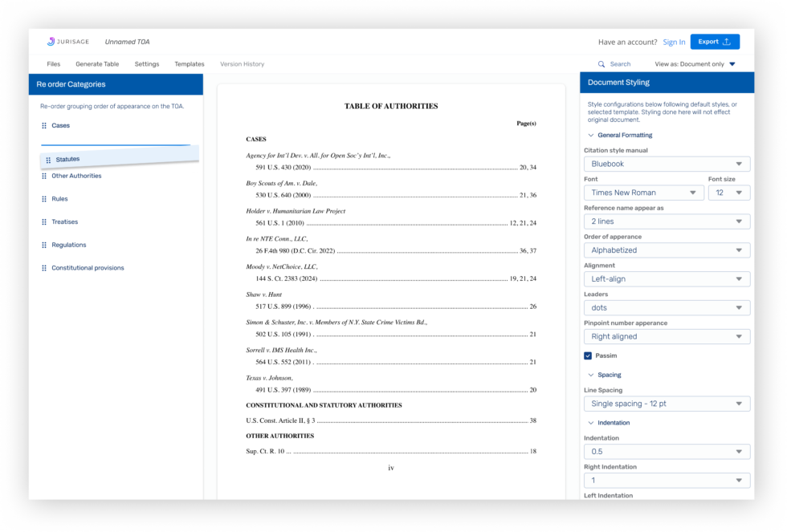This screenshot has height=532, width=787.
Task: Grab the drag handle beside Rules
Action: (x=44, y=199)
